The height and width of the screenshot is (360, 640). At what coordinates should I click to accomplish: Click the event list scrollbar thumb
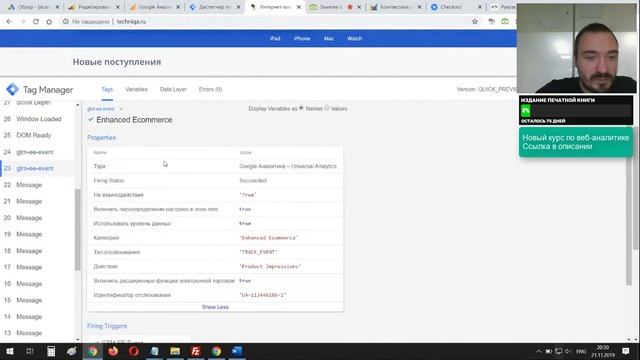pyautogui.click(x=78, y=230)
